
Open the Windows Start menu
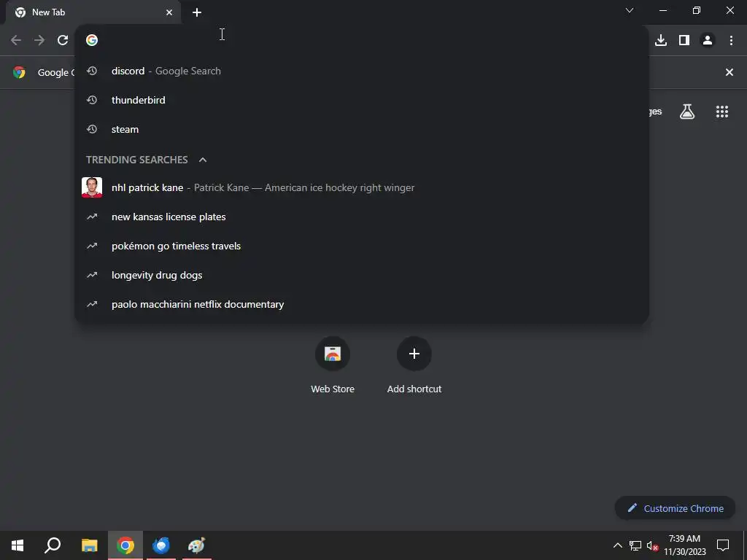coord(18,545)
